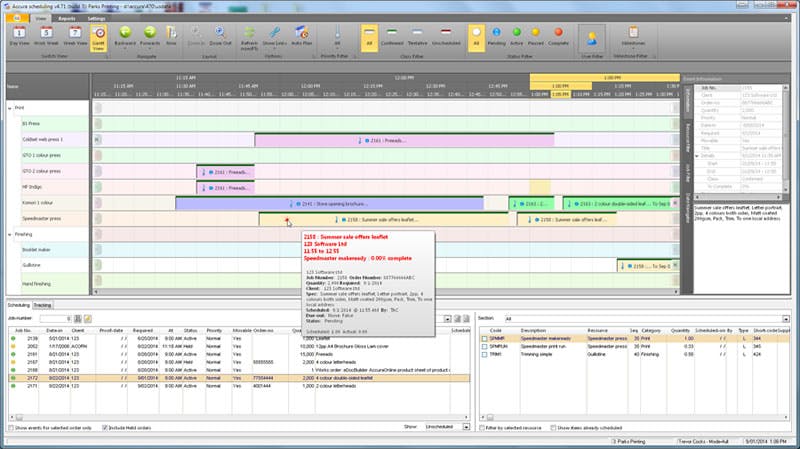800x449 pixels.
Task: Click the Komori job 2141 bar
Action: (330, 204)
